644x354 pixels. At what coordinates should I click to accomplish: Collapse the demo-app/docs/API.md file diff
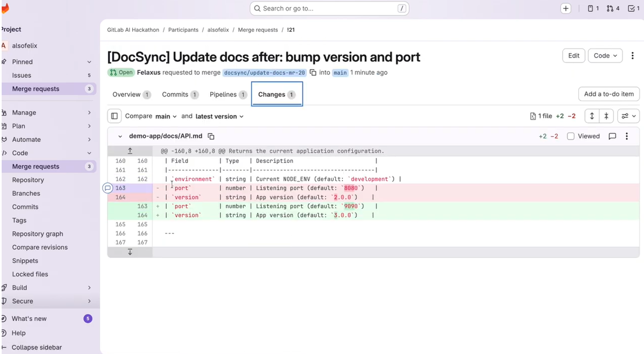click(120, 136)
